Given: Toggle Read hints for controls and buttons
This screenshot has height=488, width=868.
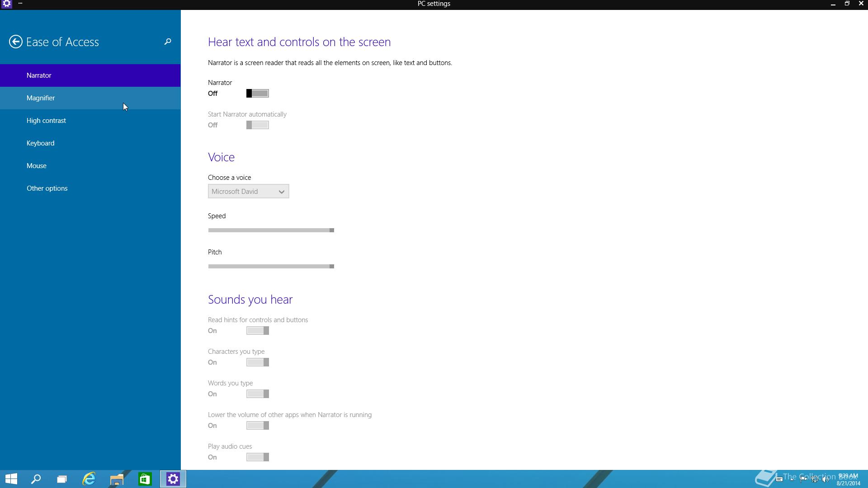Looking at the screenshot, I should [257, 331].
